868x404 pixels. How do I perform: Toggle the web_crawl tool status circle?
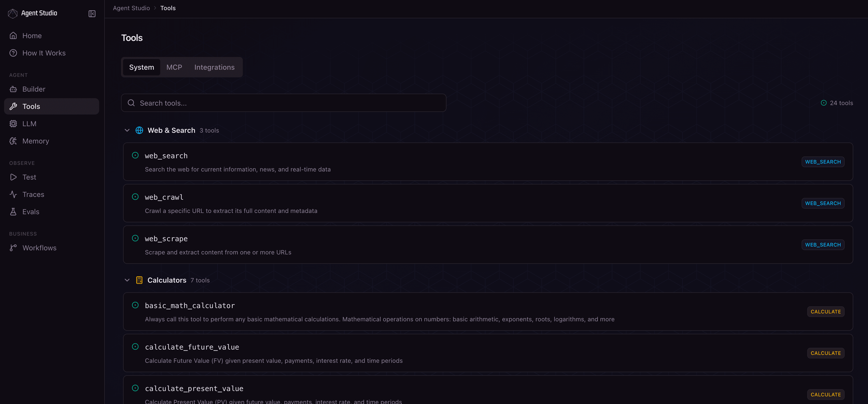point(135,197)
